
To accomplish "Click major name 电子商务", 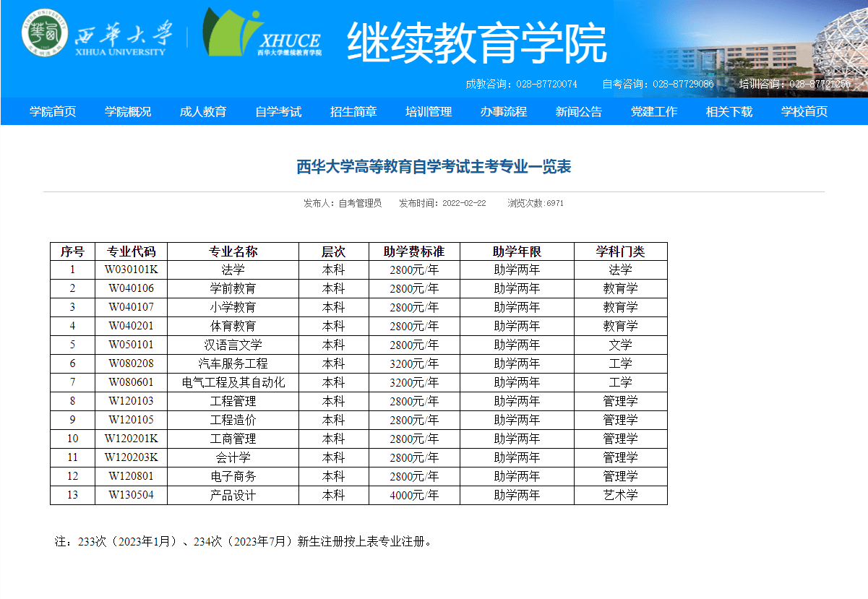I will click(233, 476).
